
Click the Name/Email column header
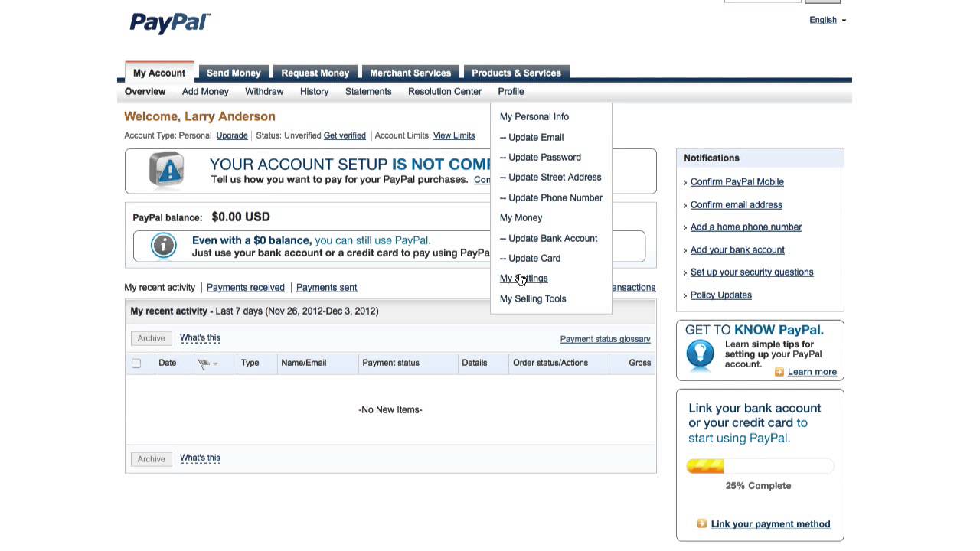(x=304, y=363)
